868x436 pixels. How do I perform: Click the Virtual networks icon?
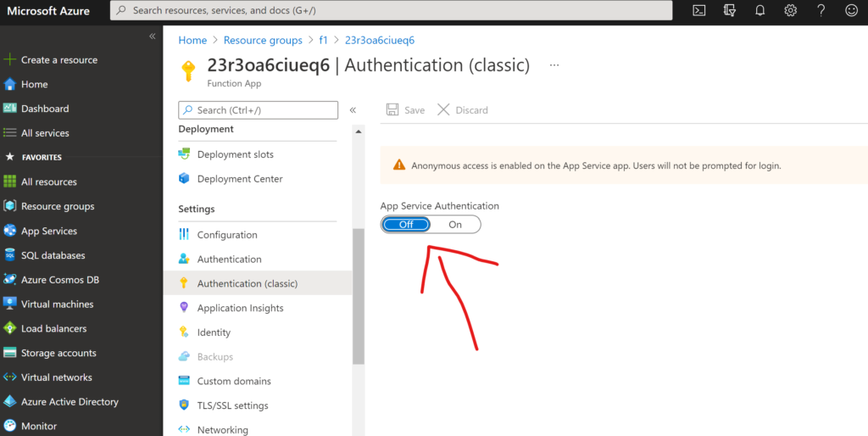(9, 377)
